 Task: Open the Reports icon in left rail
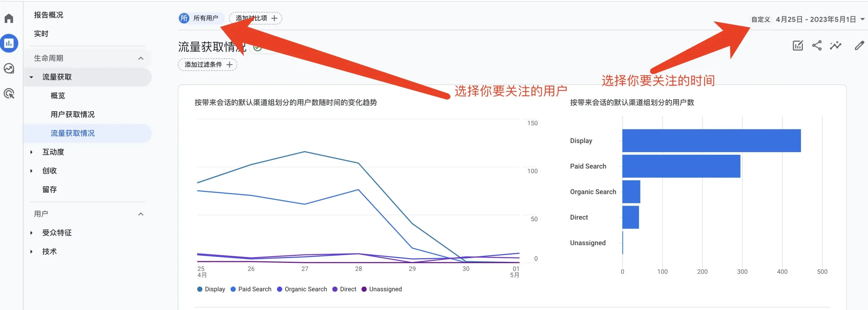(x=9, y=43)
